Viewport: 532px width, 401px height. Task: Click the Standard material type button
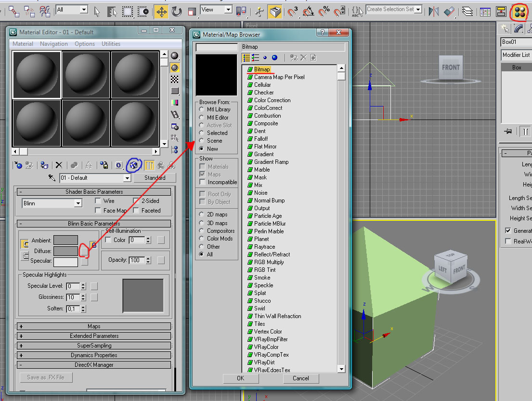(155, 178)
